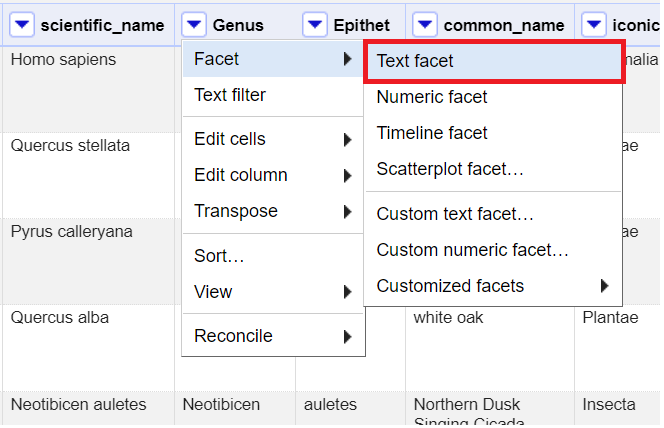Select Text filter menu entry
The width and height of the screenshot is (664, 428).
273,95
